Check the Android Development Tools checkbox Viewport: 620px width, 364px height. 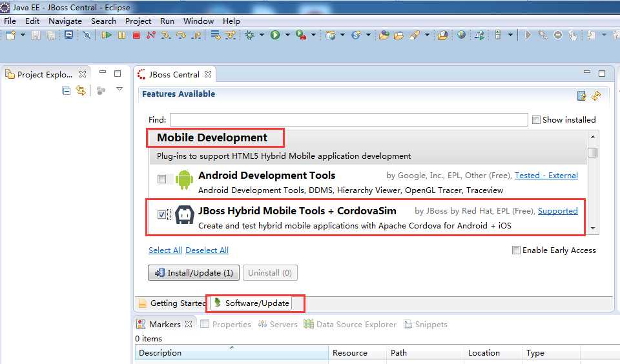click(x=161, y=179)
